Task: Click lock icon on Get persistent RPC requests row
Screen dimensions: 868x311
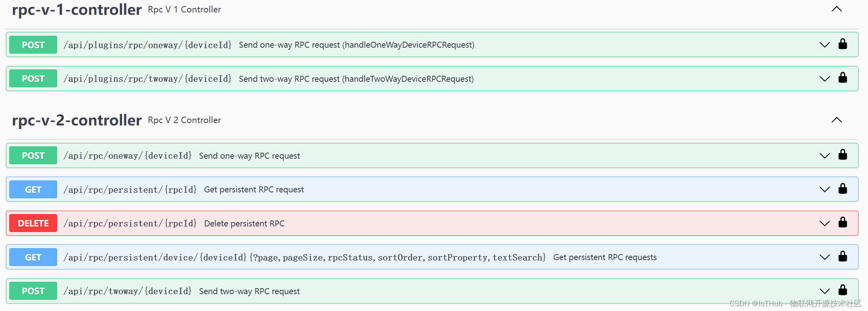Action: pyautogui.click(x=842, y=256)
